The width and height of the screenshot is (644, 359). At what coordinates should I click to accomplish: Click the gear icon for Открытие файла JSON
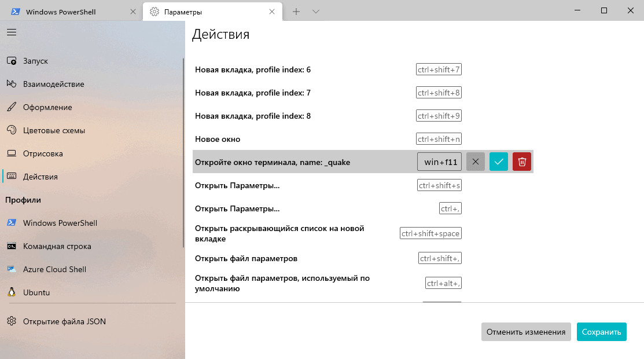point(12,321)
